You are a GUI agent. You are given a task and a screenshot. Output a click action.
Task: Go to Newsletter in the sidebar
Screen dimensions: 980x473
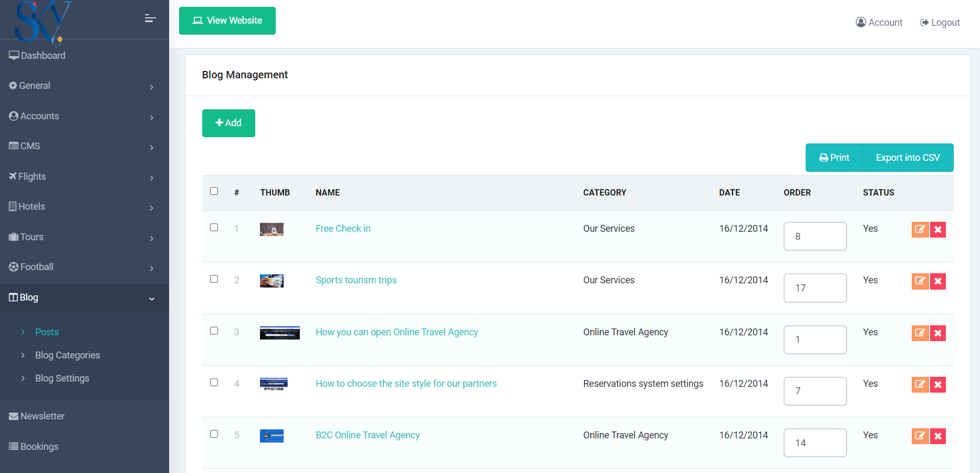pos(42,416)
